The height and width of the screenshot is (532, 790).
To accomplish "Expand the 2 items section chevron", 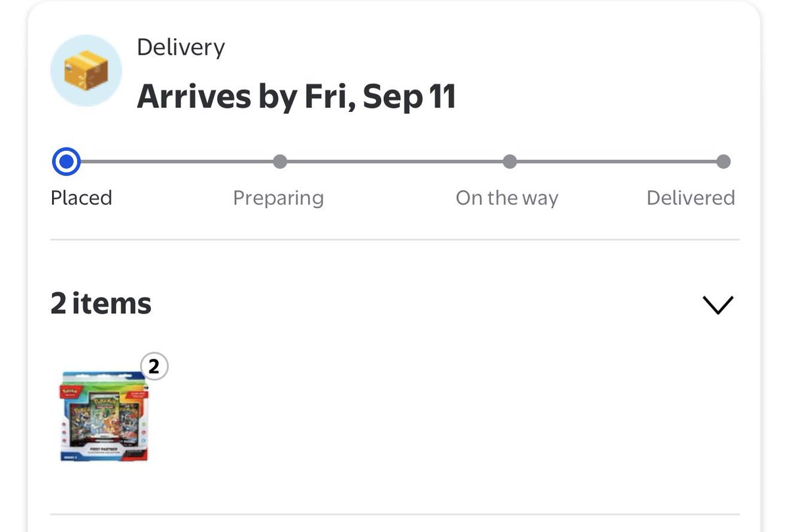I will click(x=718, y=304).
